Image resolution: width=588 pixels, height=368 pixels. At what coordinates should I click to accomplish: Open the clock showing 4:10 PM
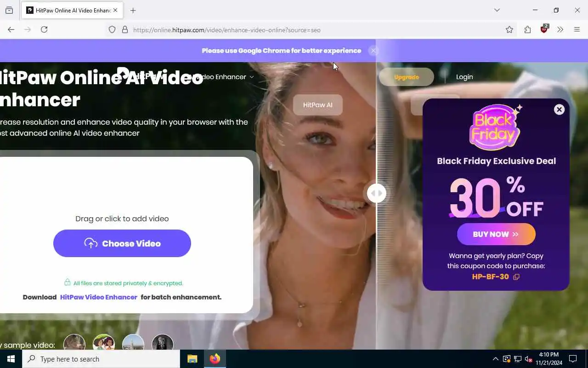point(548,359)
